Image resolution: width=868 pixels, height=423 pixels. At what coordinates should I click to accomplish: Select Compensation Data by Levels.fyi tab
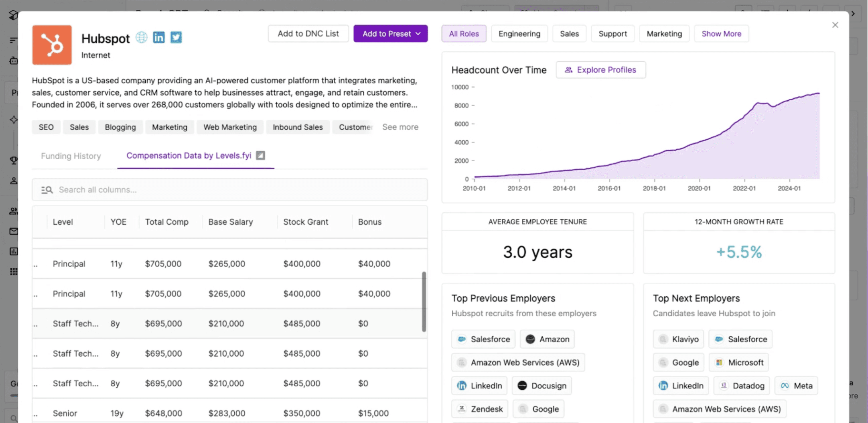(189, 156)
